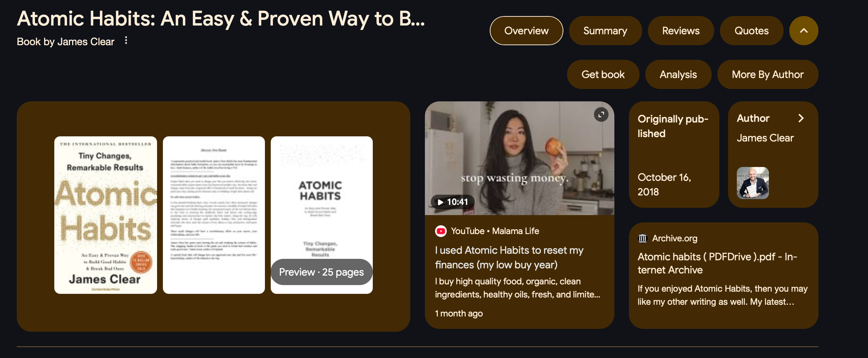868x358 pixels.
Task: Click Preview · 25 pages button
Action: [x=321, y=272]
